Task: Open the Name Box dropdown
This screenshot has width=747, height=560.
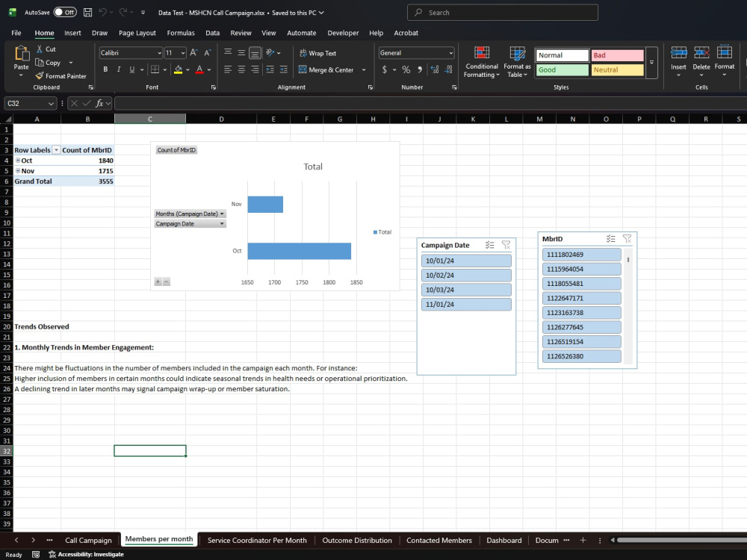Action: tap(51, 103)
